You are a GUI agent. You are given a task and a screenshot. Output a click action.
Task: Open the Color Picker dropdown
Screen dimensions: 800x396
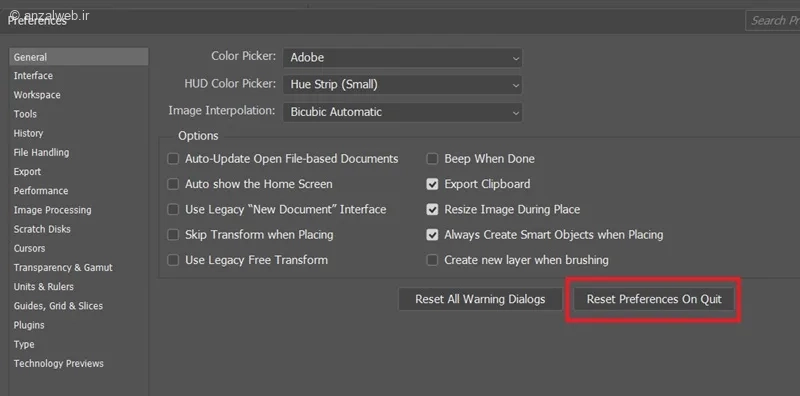pos(402,58)
